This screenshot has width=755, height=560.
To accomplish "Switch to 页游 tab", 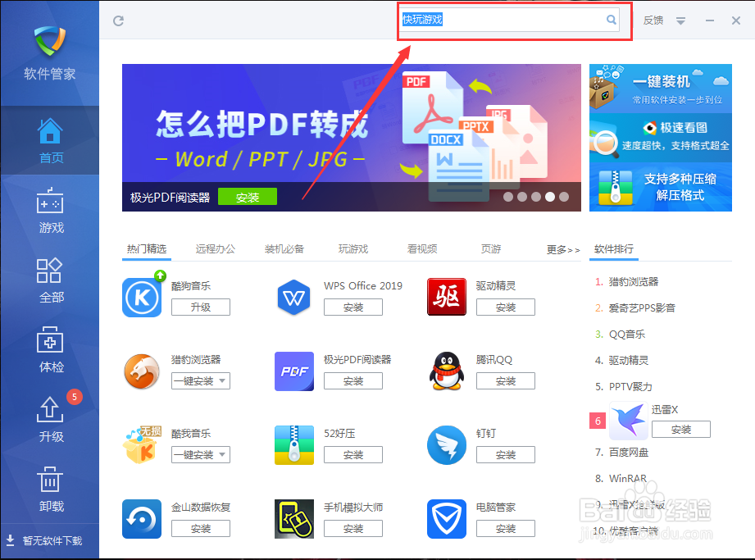I will (491, 249).
